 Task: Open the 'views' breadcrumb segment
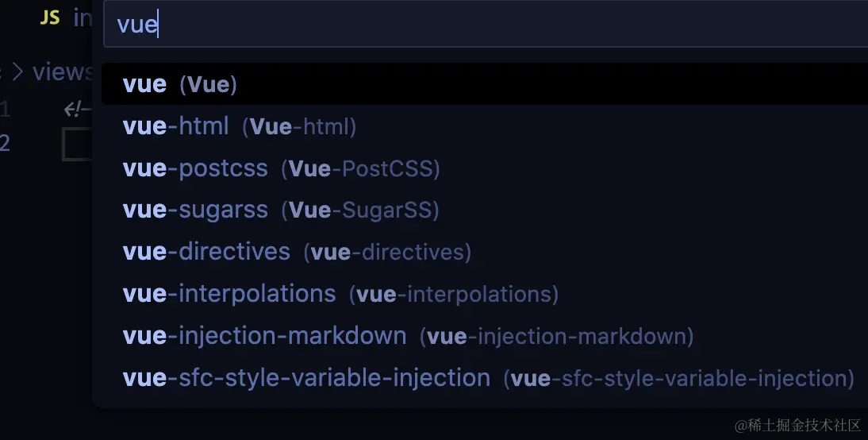[x=62, y=72]
